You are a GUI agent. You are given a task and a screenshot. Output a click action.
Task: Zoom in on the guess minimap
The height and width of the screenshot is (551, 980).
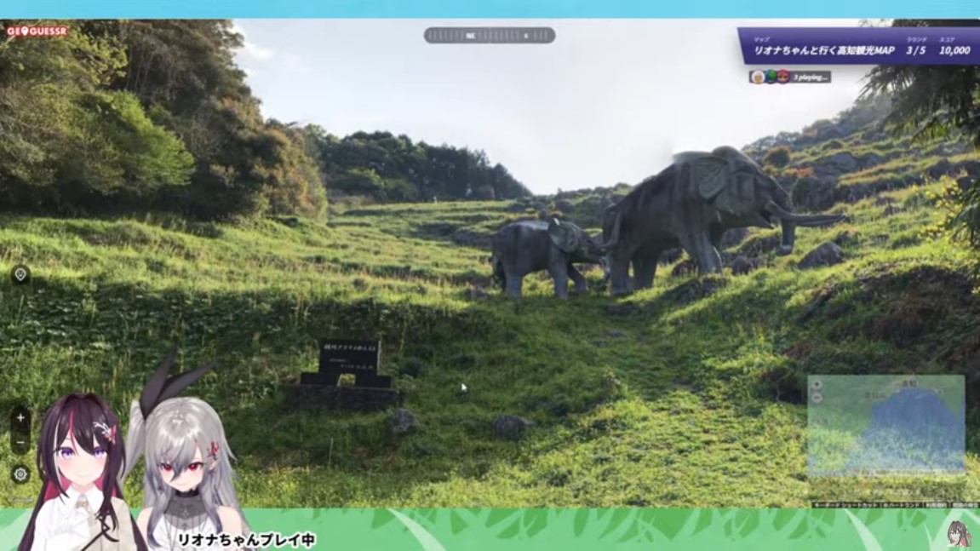[x=817, y=384]
